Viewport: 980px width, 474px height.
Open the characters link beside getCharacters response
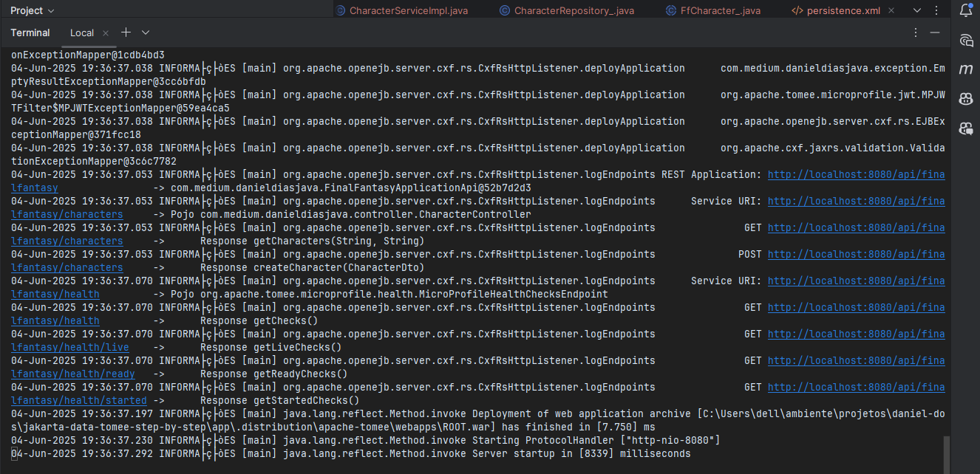[67, 241]
